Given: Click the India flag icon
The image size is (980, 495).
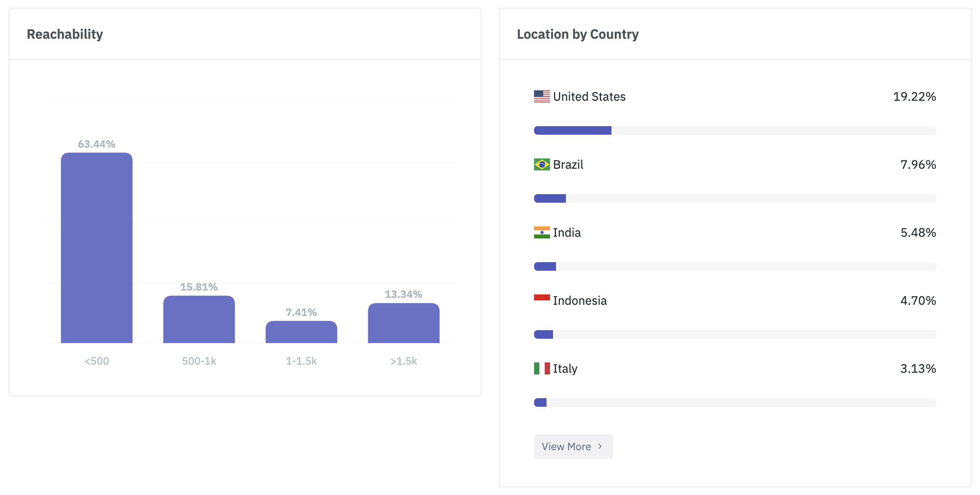Looking at the screenshot, I should coord(542,232).
